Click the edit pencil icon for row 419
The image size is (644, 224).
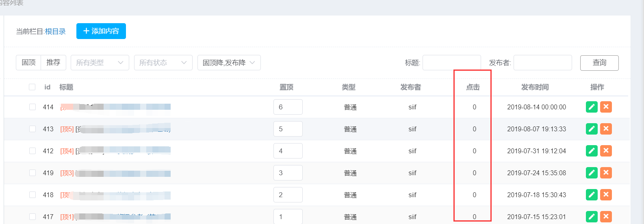592,173
